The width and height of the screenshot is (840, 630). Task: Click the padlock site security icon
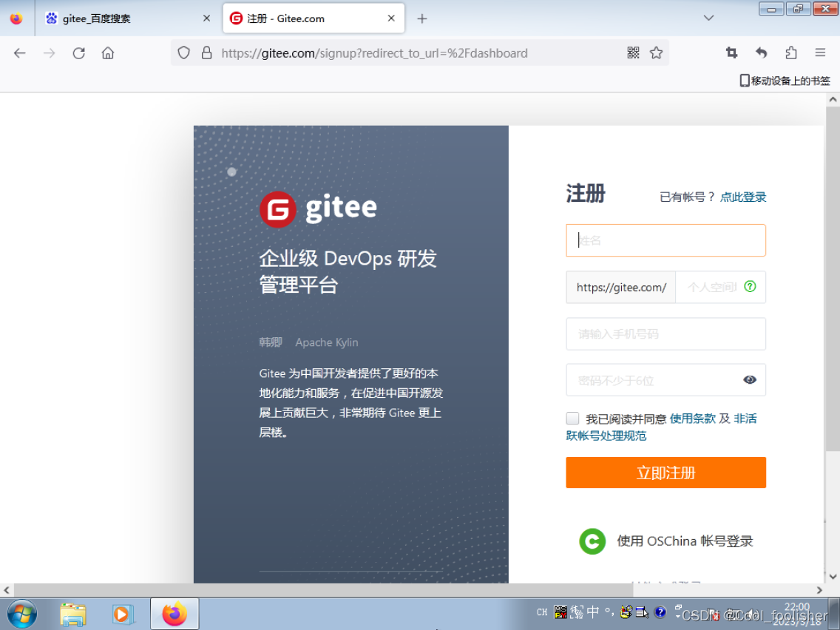[x=208, y=52]
